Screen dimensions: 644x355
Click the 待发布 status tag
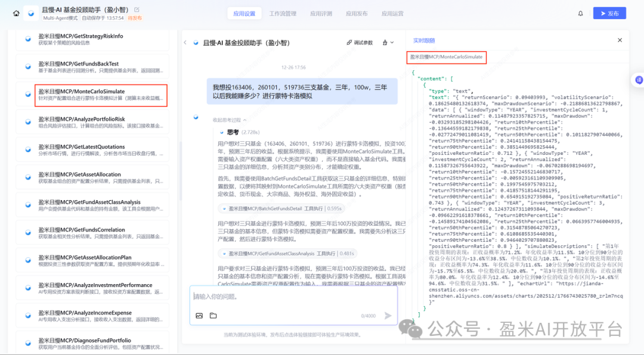[x=135, y=18]
